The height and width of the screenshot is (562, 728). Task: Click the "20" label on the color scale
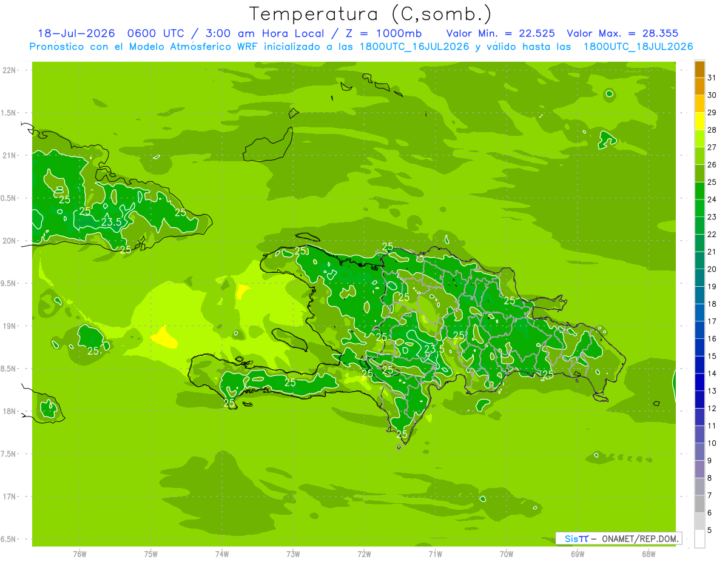point(712,269)
